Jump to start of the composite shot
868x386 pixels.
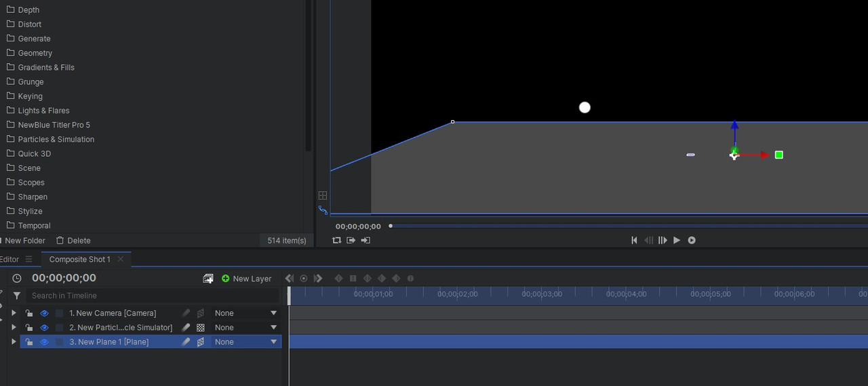(x=634, y=240)
